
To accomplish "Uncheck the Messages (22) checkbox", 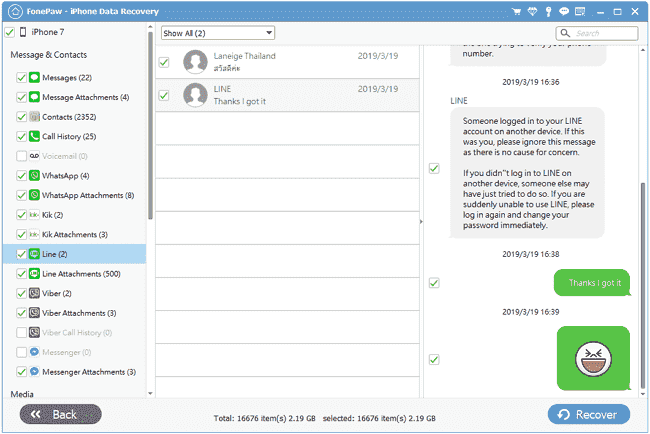I will 21,78.
